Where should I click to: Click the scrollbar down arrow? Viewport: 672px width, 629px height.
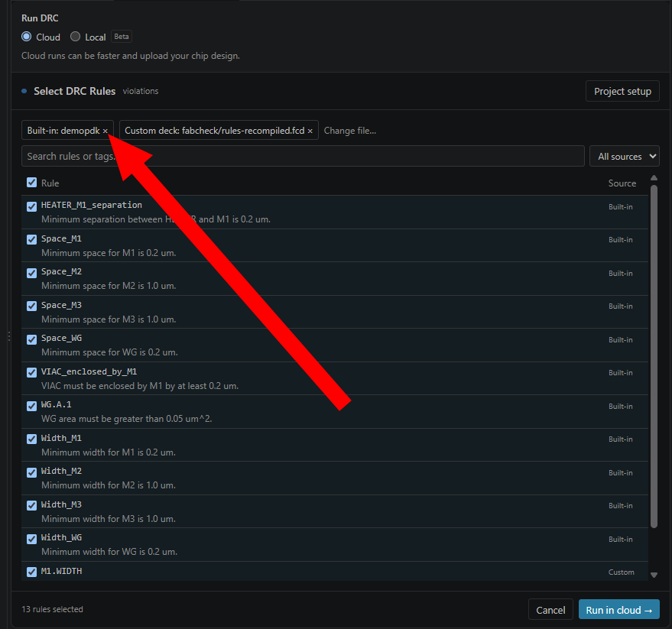point(654,575)
